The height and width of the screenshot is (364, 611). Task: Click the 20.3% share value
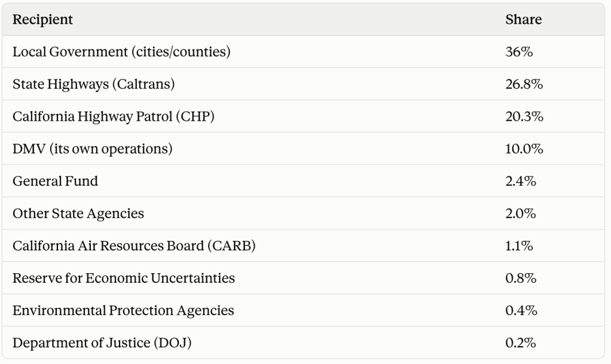click(x=524, y=117)
